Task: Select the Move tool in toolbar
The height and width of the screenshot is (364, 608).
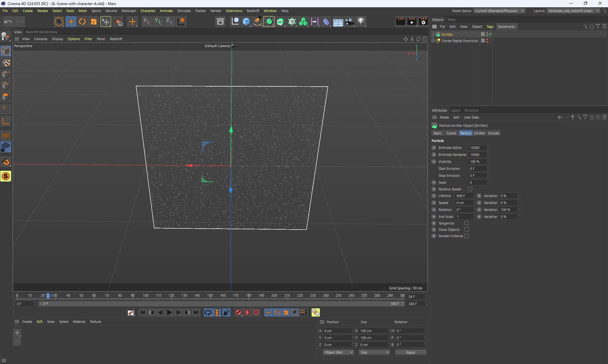Action: point(71,22)
